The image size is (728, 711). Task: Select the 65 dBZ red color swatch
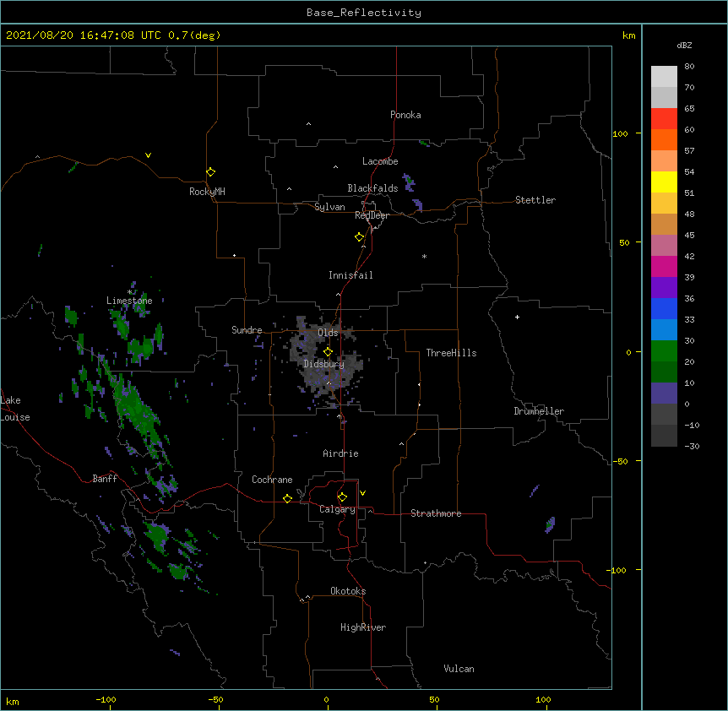point(664,118)
